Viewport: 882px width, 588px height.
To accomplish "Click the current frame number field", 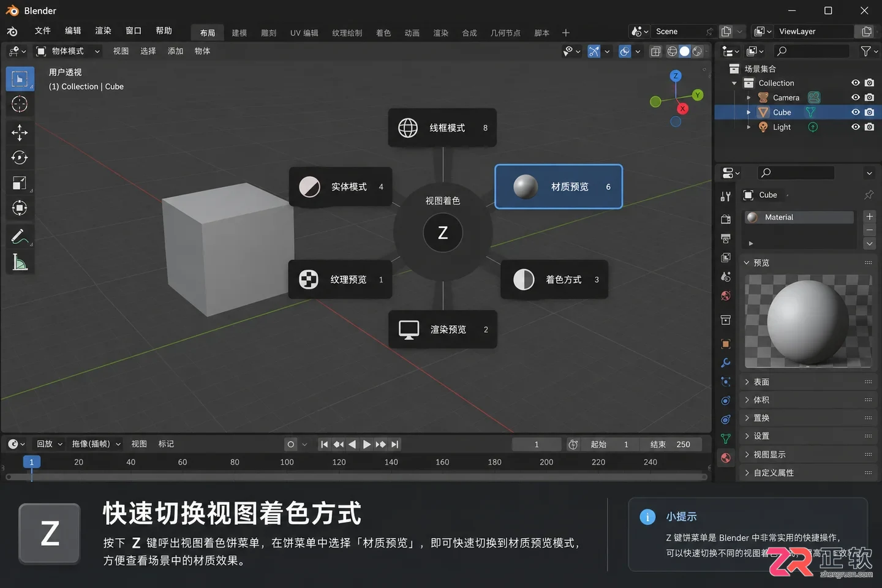I will (537, 445).
